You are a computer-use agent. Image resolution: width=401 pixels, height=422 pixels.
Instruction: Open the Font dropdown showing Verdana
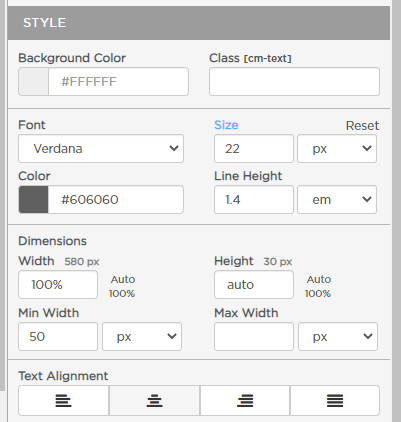pyautogui.click(x=101, y=149)
